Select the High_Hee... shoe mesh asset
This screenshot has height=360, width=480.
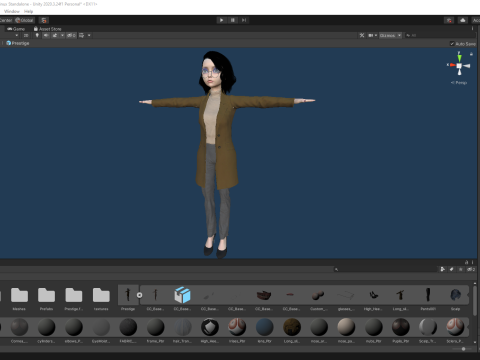click(373, 298)
